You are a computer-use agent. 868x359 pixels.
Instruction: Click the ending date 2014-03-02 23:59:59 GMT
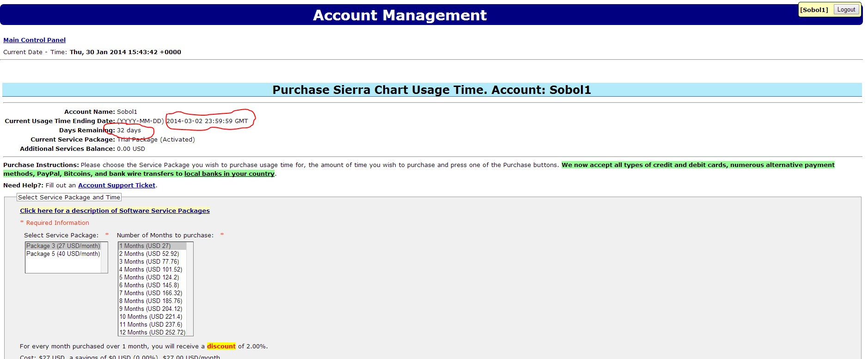(x=207, y=121)
